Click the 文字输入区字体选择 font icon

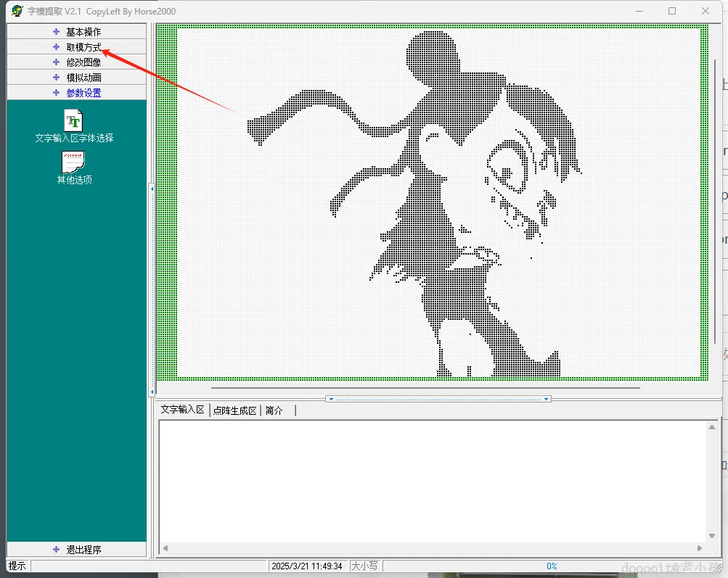[73, 120]
